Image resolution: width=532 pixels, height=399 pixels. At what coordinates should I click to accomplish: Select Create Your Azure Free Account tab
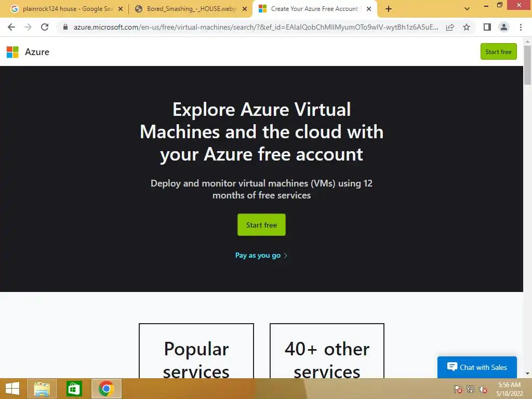[x=314, y=9]
